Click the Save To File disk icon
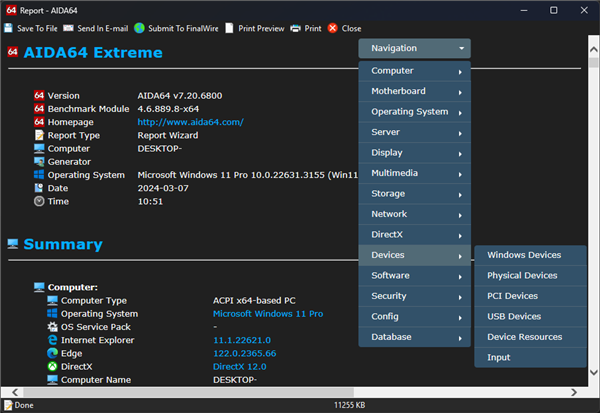Viewport: 600px width, 413px height. pyautogui.click(x=9, y=28)
